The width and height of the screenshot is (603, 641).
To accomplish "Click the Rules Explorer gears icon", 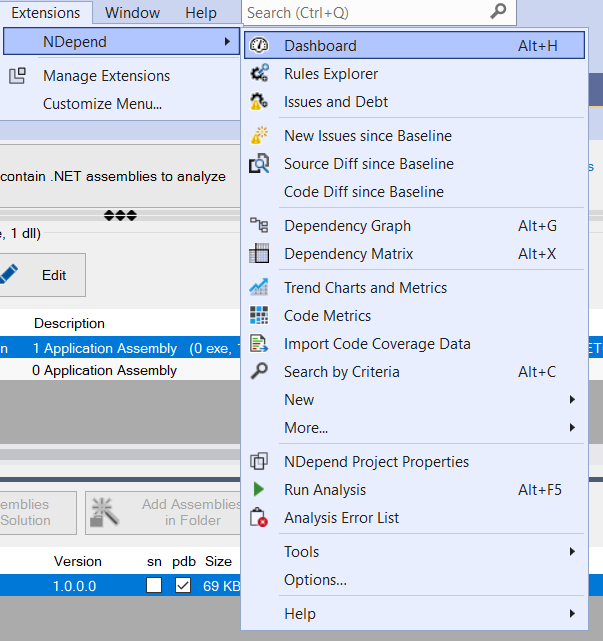I will point(259,74).
